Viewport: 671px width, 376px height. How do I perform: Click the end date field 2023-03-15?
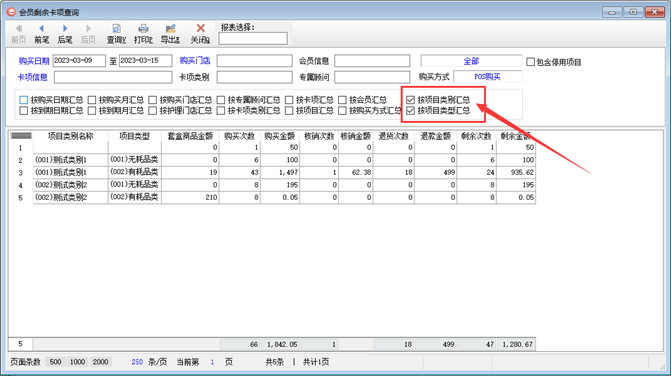coord(145,61)
